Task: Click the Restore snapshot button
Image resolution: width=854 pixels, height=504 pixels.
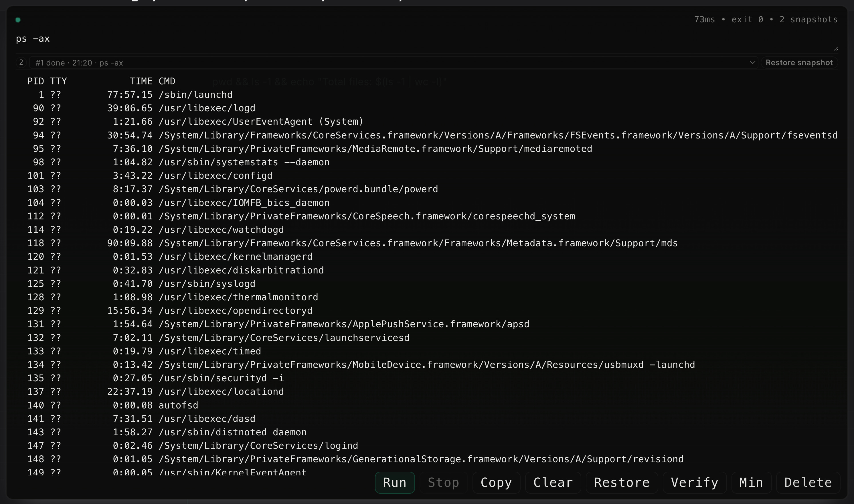Action: 799,63
